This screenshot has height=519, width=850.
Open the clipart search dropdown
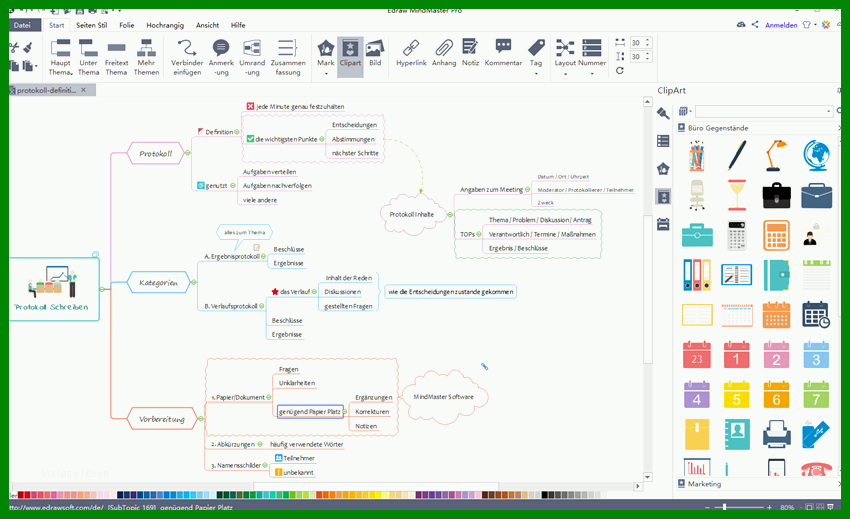[x=829, y=112]
